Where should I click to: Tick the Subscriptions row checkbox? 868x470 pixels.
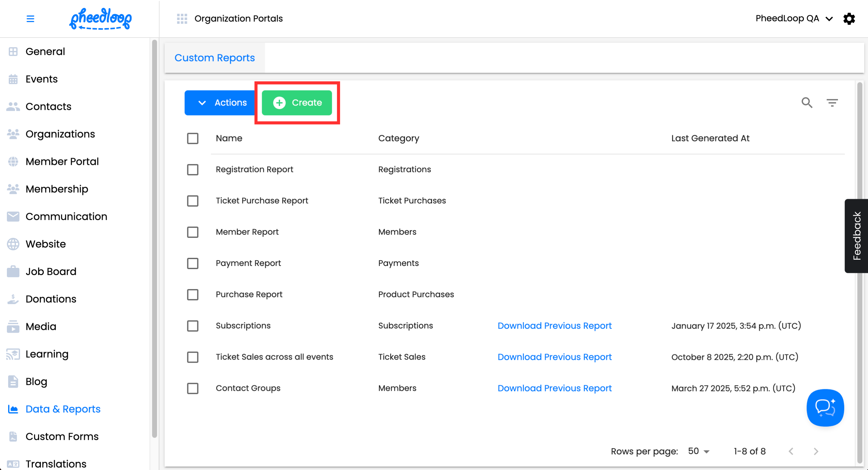click(193, 325)
